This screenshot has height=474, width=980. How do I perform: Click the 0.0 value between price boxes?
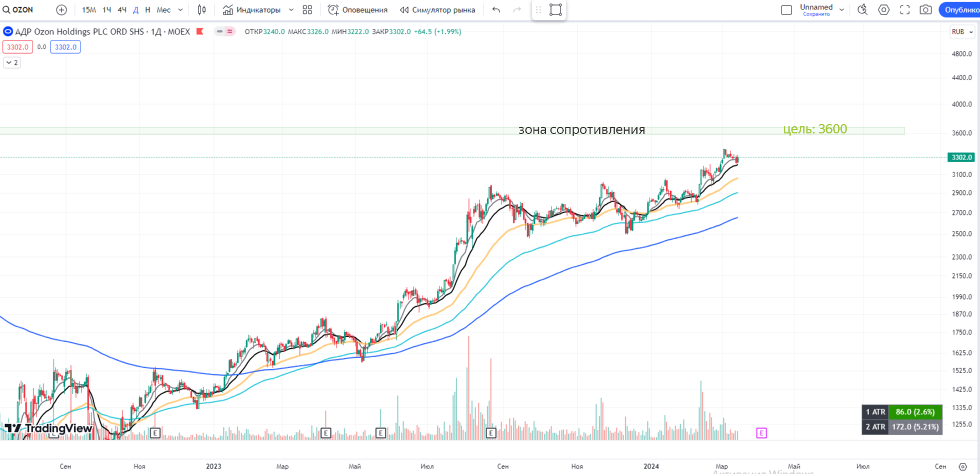click(42, 47)
